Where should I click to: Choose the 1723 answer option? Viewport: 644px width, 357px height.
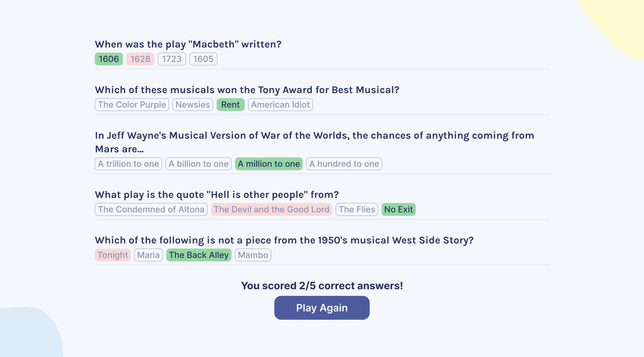tap(172, 59)
